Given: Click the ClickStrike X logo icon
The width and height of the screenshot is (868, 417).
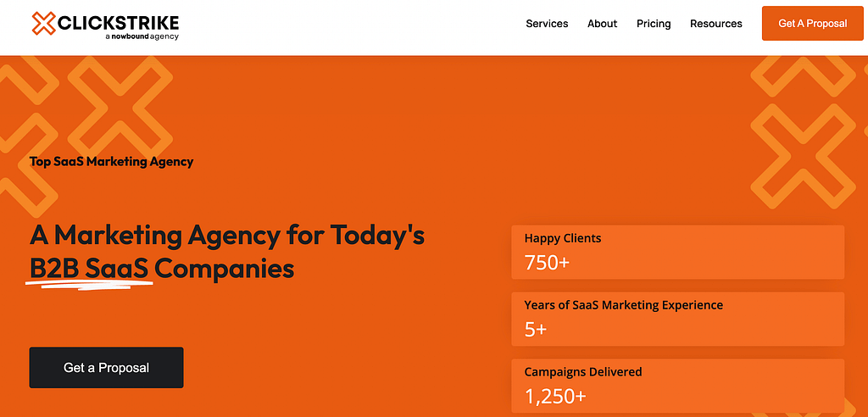Looking at the screenshot, I should [x=44, y=23].
